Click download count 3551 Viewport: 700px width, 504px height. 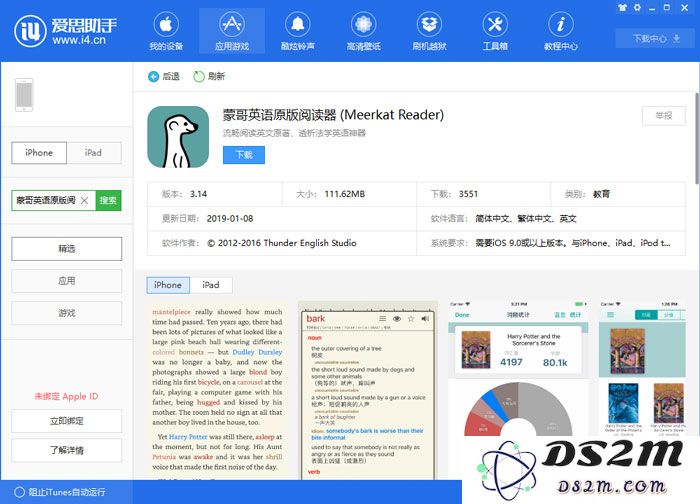tap(468, 194)
